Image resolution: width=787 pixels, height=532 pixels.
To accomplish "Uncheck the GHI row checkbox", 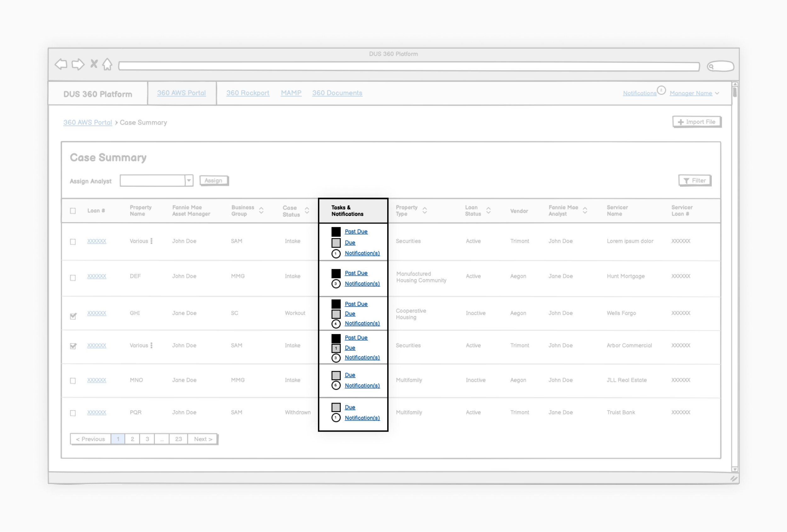I will (x=73, y=316).
